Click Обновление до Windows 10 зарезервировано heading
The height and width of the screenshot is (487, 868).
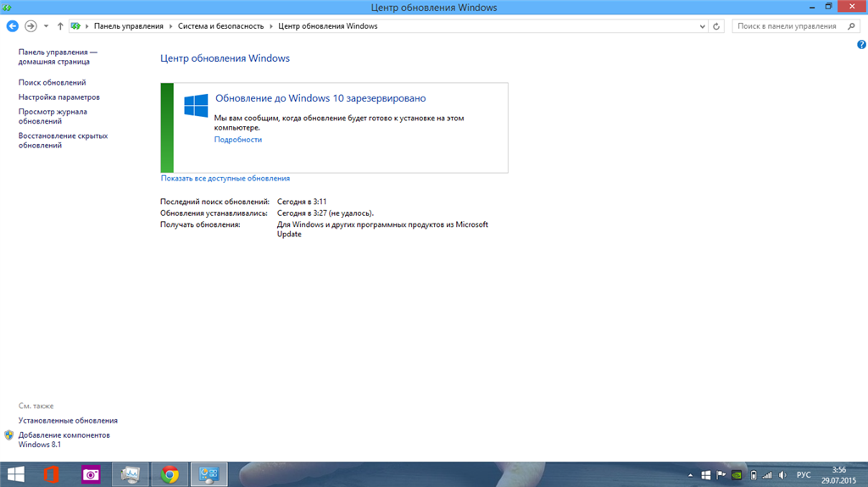point(320,98)
